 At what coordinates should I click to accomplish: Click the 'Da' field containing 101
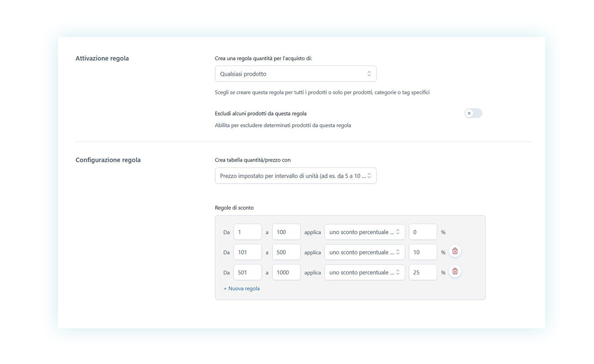click(247, 252)
